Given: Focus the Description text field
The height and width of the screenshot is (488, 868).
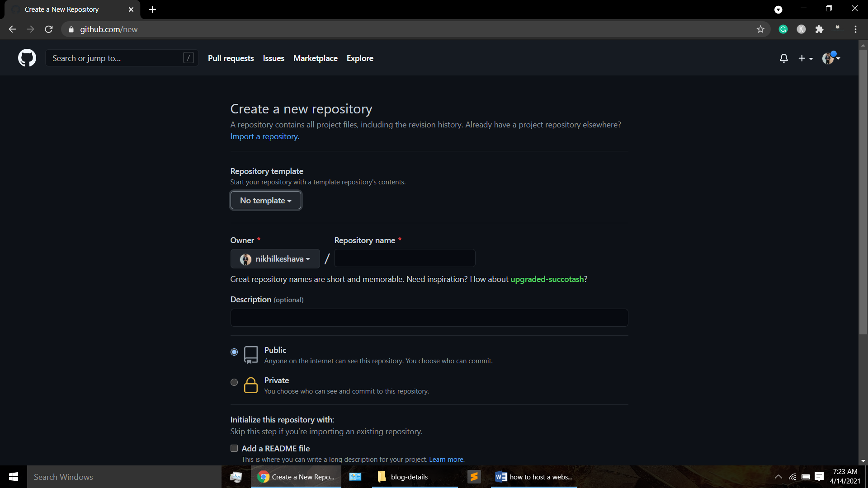Looking at the screenshot, I should 429,318.
